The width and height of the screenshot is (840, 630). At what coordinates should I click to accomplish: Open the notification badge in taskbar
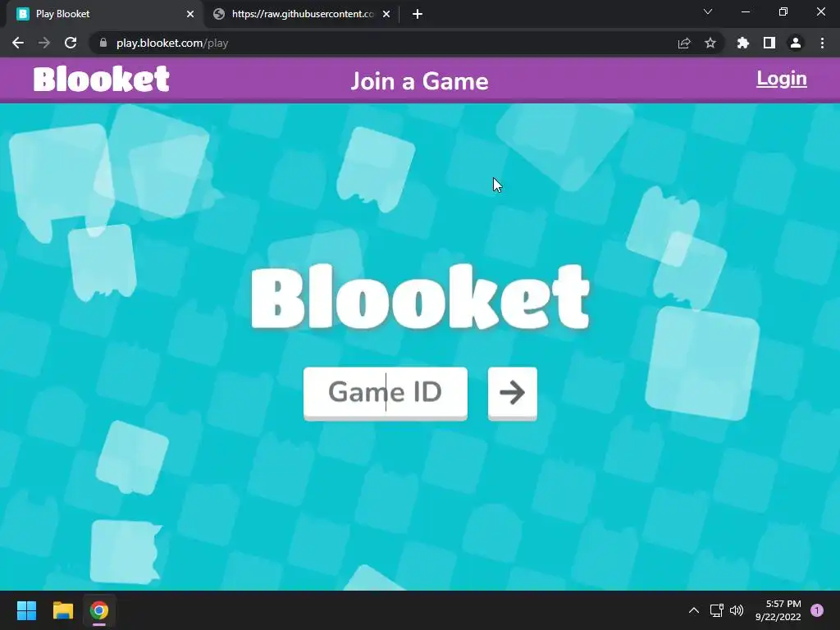(817, 610)
